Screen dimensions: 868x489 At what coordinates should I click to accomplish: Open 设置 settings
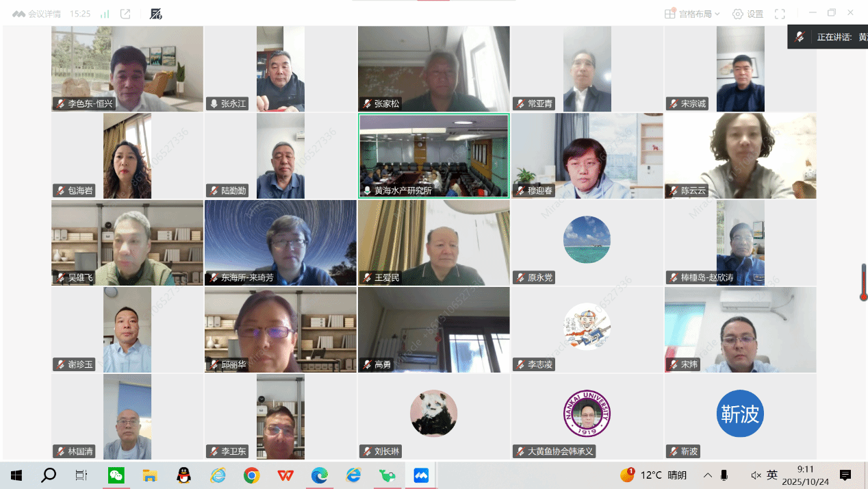(748, 14)
